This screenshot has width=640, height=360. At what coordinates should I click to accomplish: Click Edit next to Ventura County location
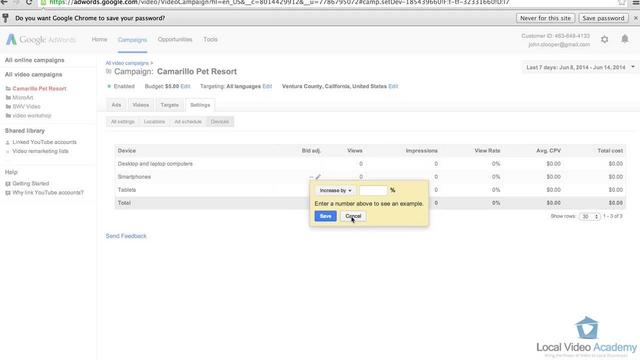tap(393, 87)
